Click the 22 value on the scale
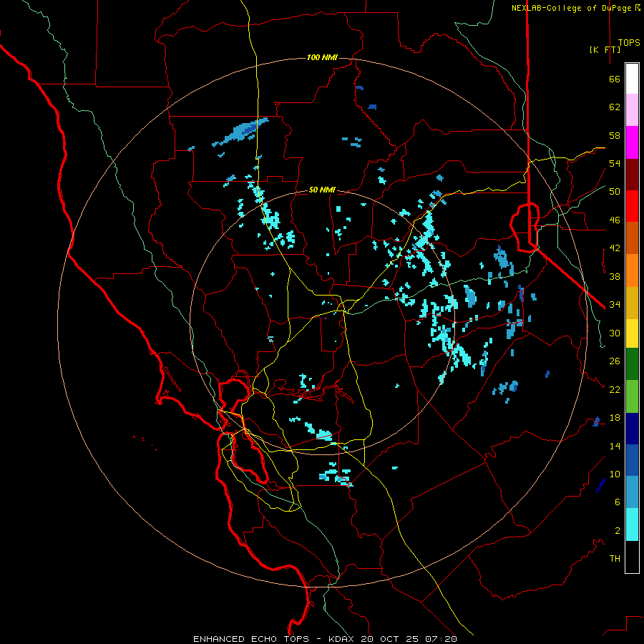The image size is (644, 644). 615,389
